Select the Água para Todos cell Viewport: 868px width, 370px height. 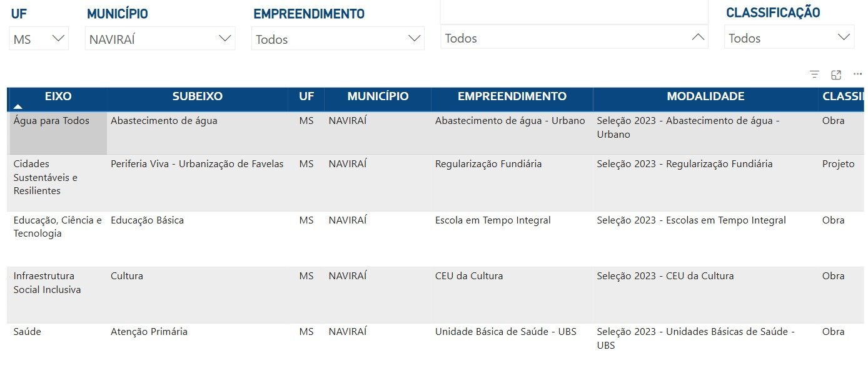tap(51, 121)
